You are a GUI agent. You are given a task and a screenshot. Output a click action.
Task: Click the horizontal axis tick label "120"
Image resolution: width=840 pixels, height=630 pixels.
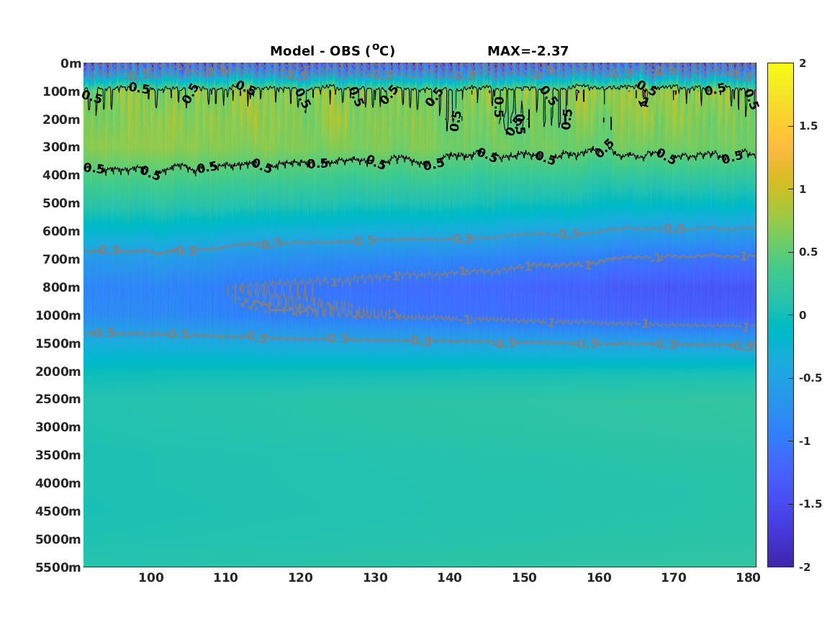click(x=301, y=577)
